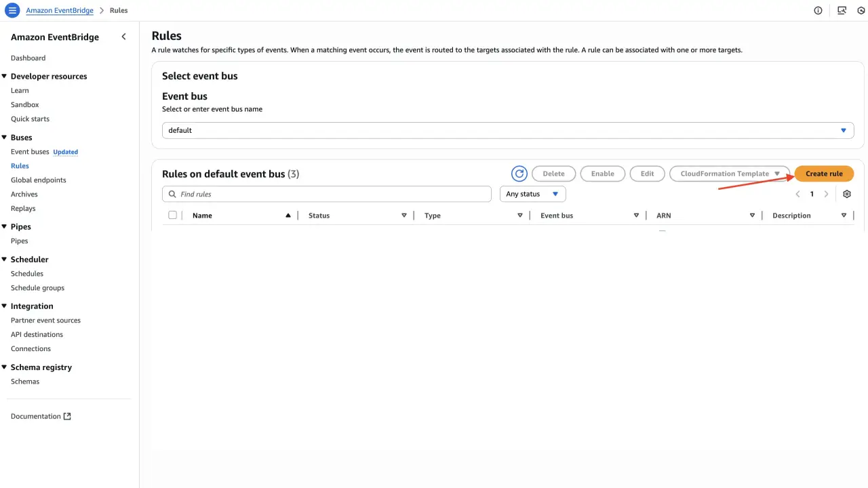The height and width of the screenshot is (488, 868).
Task: Select all rules checkbox in table header
Action: point(173,215)
